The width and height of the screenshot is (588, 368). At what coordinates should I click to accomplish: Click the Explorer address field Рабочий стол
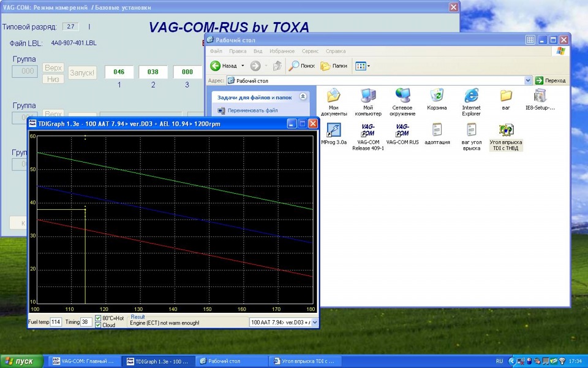point(375,81)
